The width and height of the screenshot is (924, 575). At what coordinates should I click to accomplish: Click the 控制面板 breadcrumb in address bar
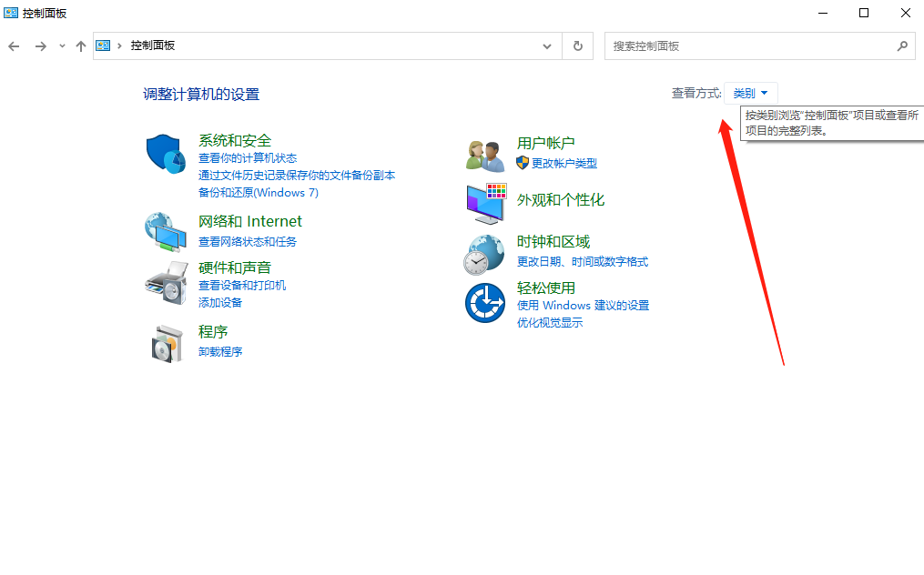click(x=153, y=45)
